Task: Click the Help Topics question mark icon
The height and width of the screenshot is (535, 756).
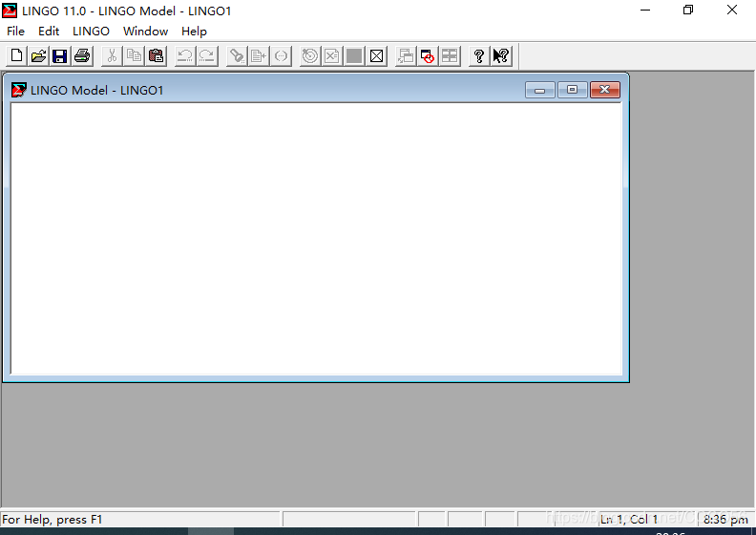Action: click(x=479, y=56)
